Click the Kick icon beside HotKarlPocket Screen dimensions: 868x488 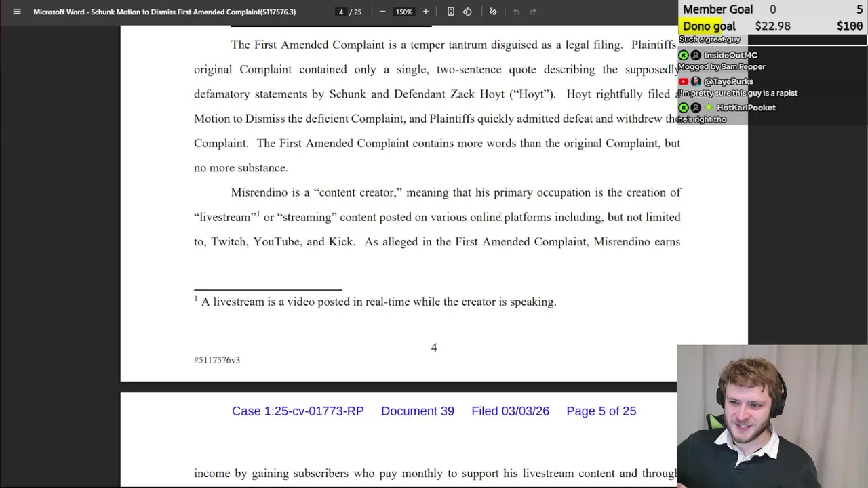[x=684, y=108]
